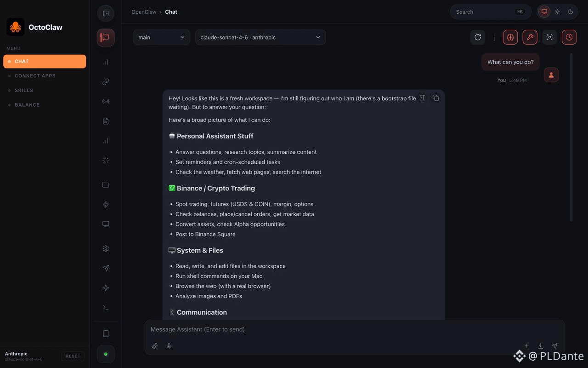Copy assistant message with copy icon
Image resolution: width=588 pixels, height=368 pixels.
coord(435,98)
